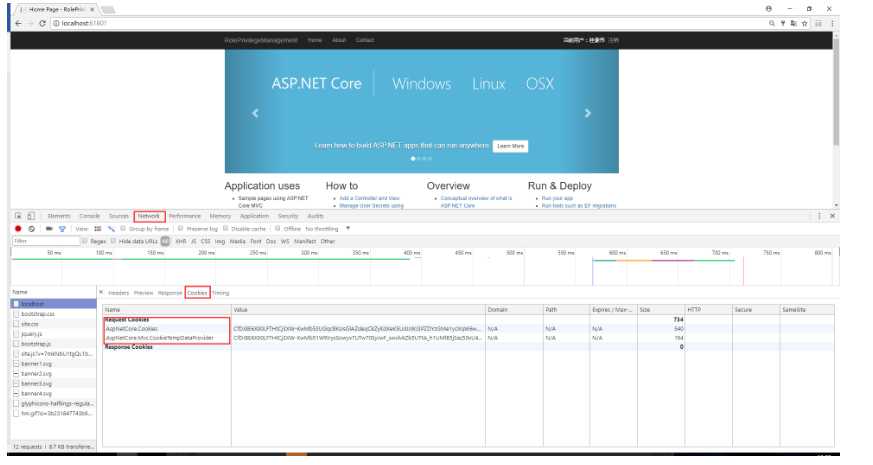Switch to large request rows view icon

98,229
